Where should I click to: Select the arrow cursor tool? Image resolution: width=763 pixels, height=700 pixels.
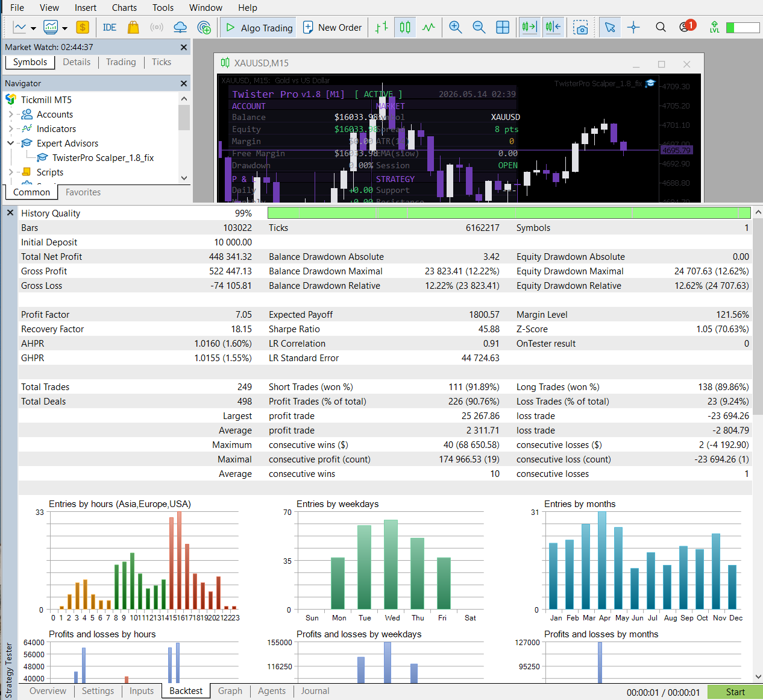coord(610,27)
